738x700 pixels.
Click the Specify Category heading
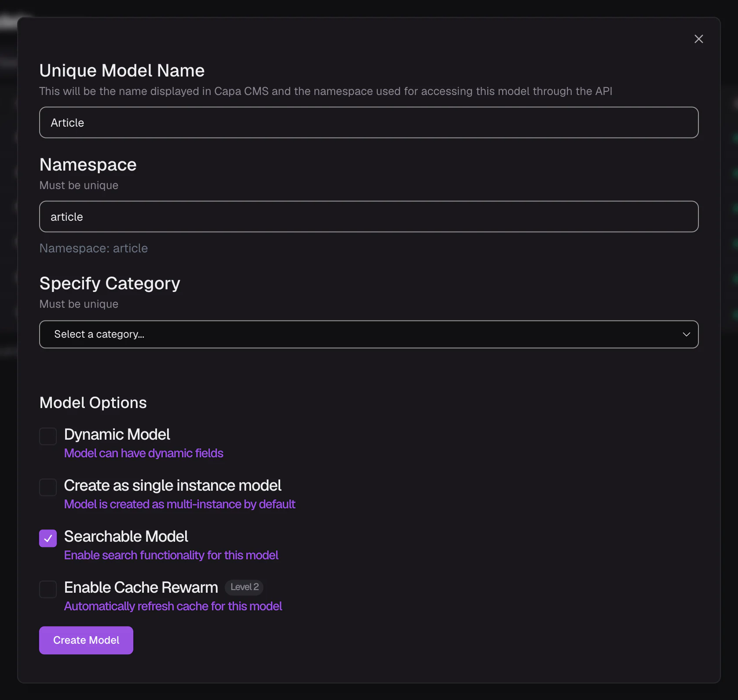[110, 284]
